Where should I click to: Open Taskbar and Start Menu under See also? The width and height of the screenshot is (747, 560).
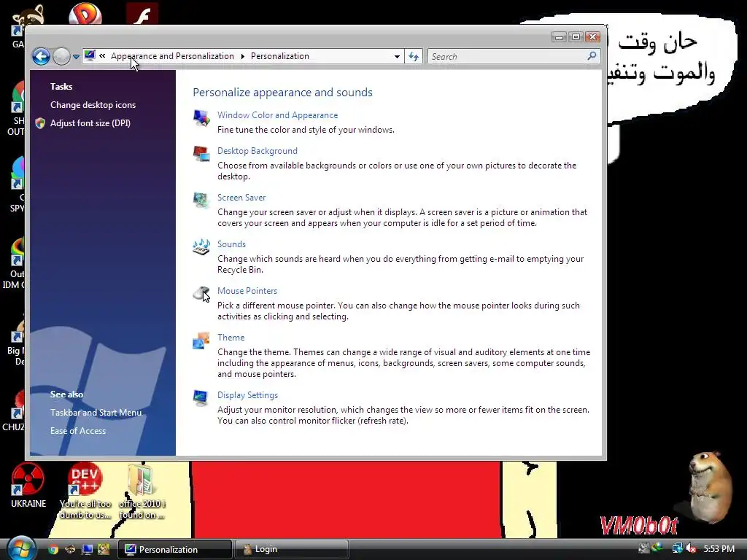96,413
